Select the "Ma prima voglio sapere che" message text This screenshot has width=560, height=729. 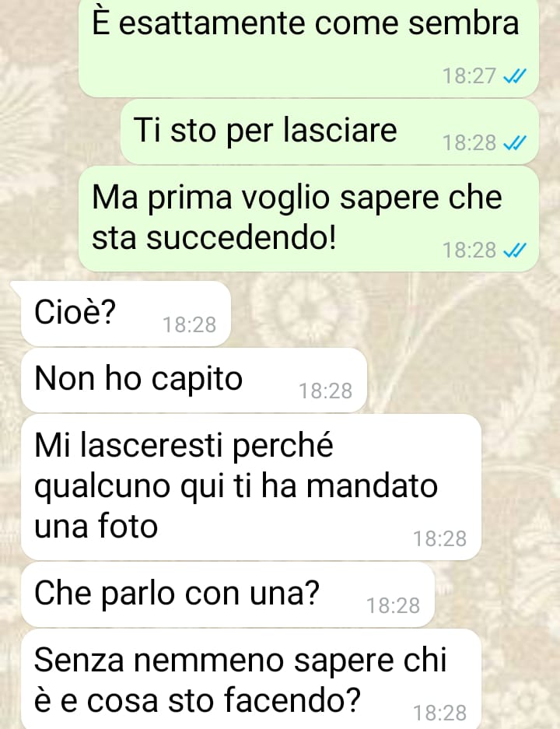(297, 198)
